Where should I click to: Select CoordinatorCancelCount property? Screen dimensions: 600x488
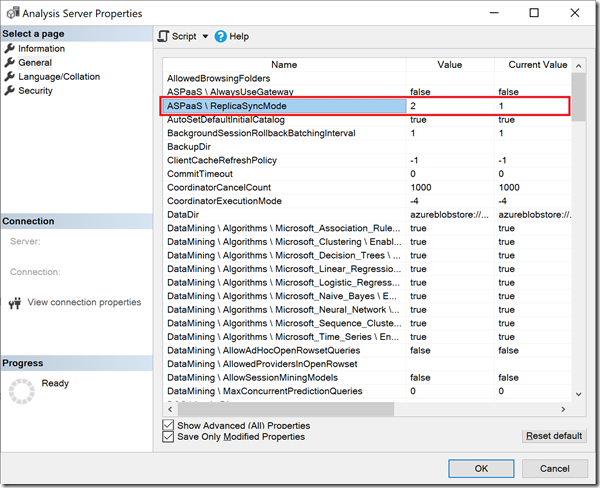pos(367,188)
